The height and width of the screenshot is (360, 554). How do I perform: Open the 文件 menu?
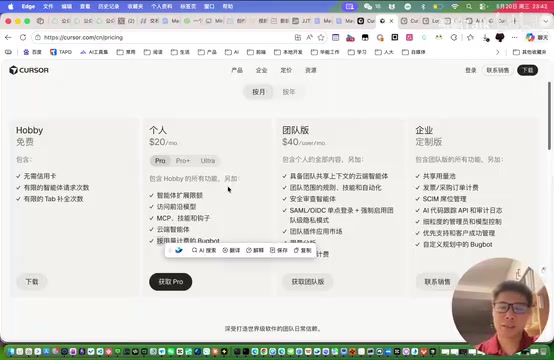click(48, 6)
